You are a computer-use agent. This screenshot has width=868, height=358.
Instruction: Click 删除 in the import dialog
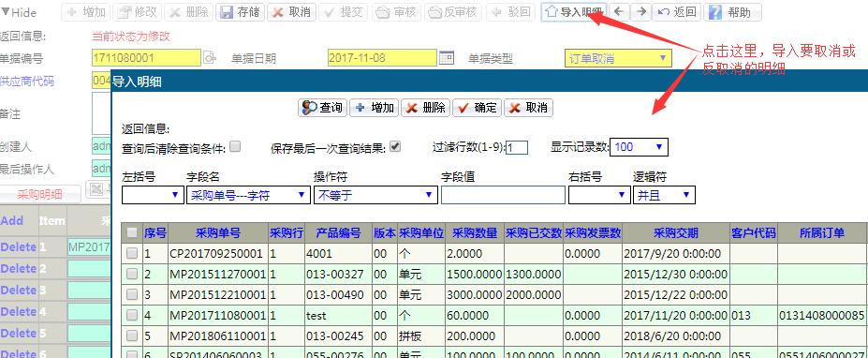point(426,108)
